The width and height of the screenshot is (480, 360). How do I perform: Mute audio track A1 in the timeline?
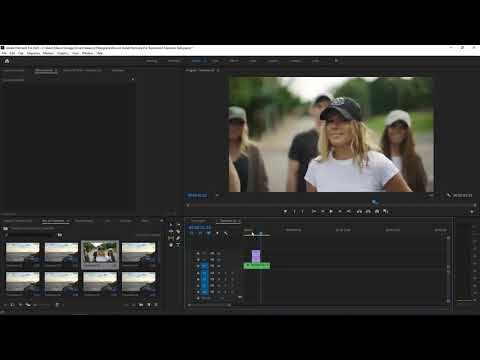218,273
